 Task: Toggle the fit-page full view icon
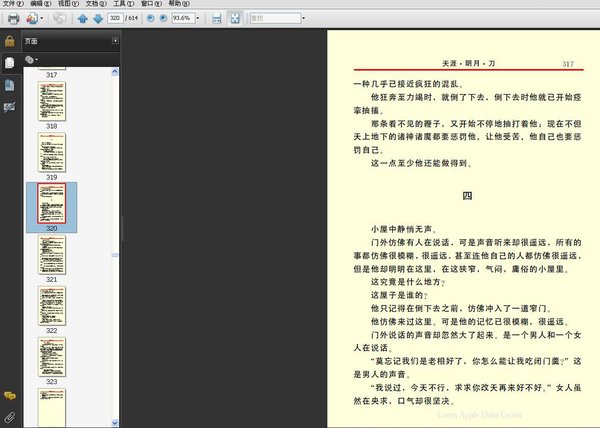click(235, 18)
